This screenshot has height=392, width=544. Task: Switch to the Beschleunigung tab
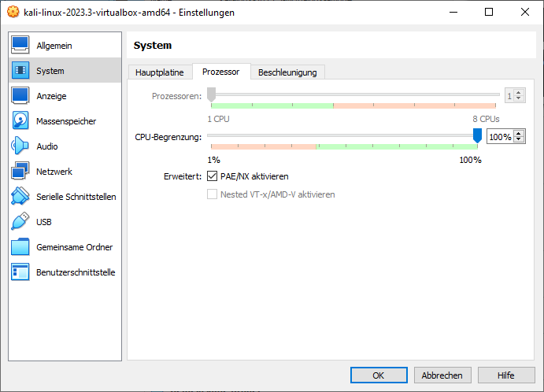tap(287, 72)
